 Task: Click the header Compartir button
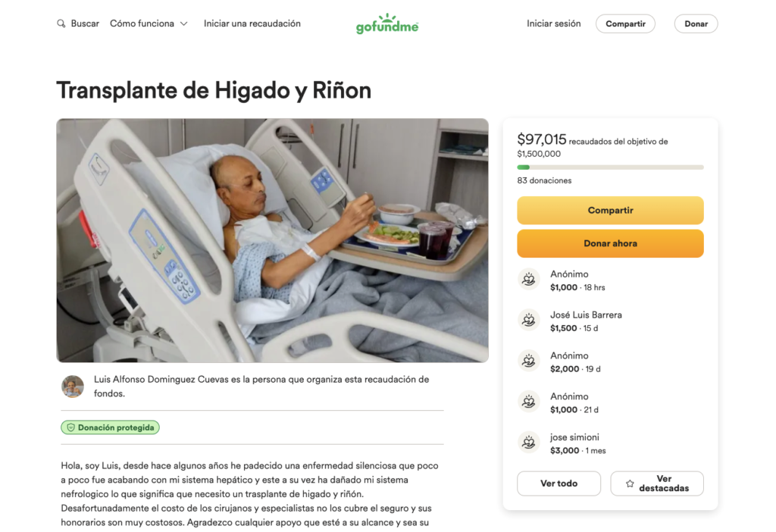(x=625, y=23)
